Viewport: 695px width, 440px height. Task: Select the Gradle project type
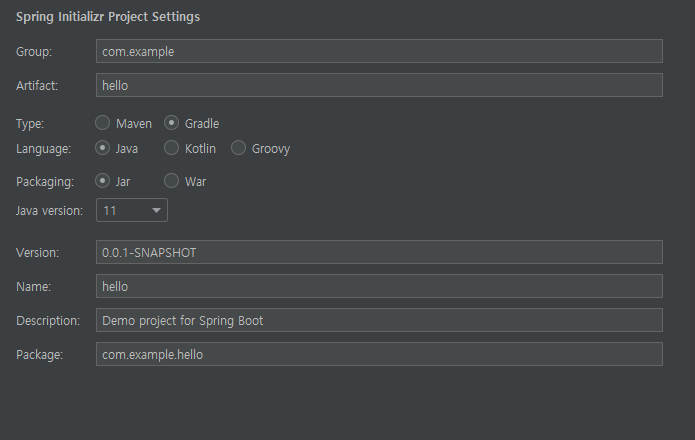click(172, 123)
